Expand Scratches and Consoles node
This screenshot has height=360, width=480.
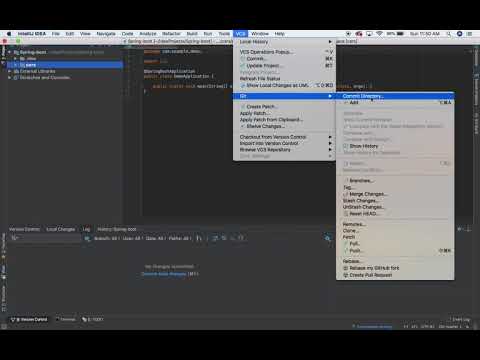point(10,78)
